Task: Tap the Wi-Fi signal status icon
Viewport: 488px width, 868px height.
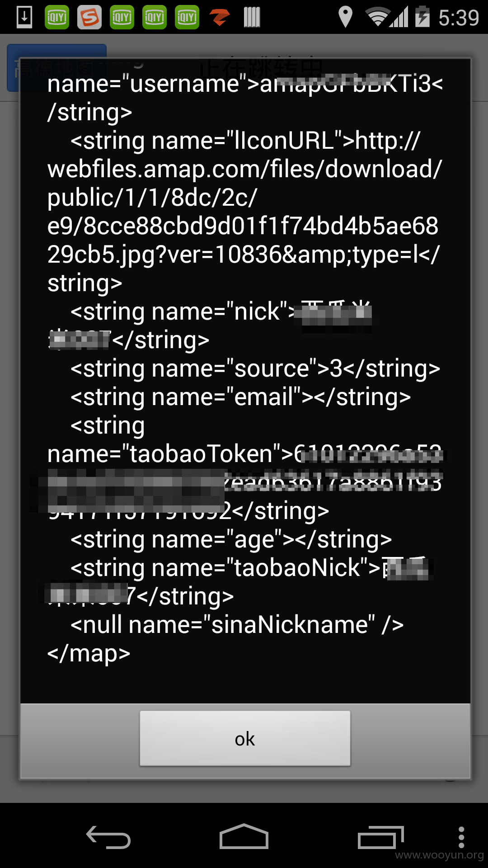Action: click(377, 17)
